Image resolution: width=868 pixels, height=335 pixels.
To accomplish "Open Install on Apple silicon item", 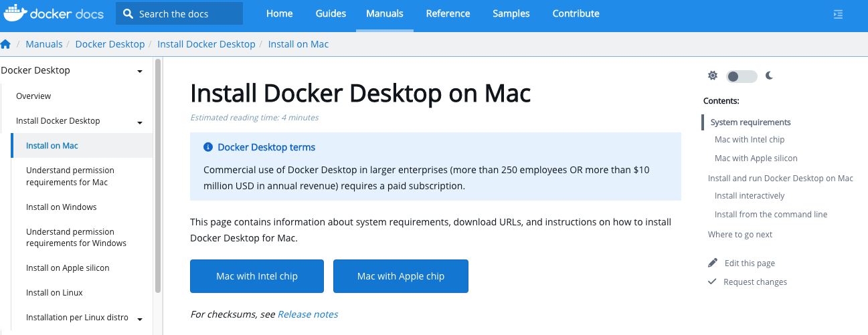I will click(68, 268).
